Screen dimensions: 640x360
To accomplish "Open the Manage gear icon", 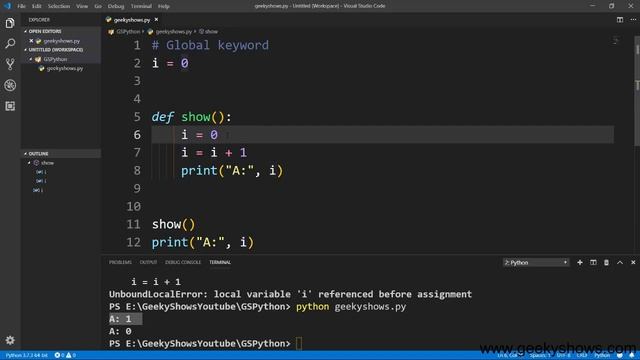I will point(10,340).
